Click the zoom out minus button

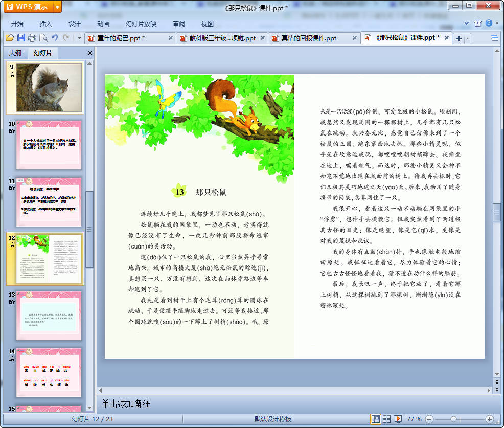click(x=429, y=419)
